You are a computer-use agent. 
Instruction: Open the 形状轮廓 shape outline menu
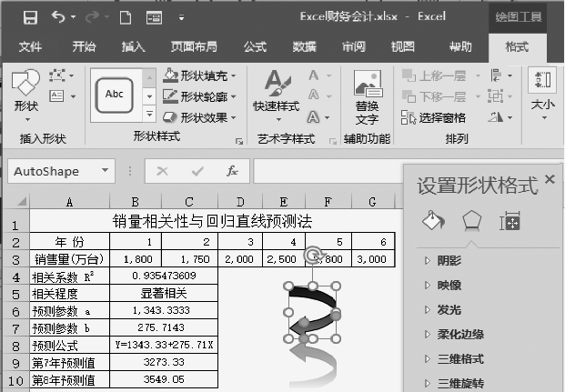[199, 96]
